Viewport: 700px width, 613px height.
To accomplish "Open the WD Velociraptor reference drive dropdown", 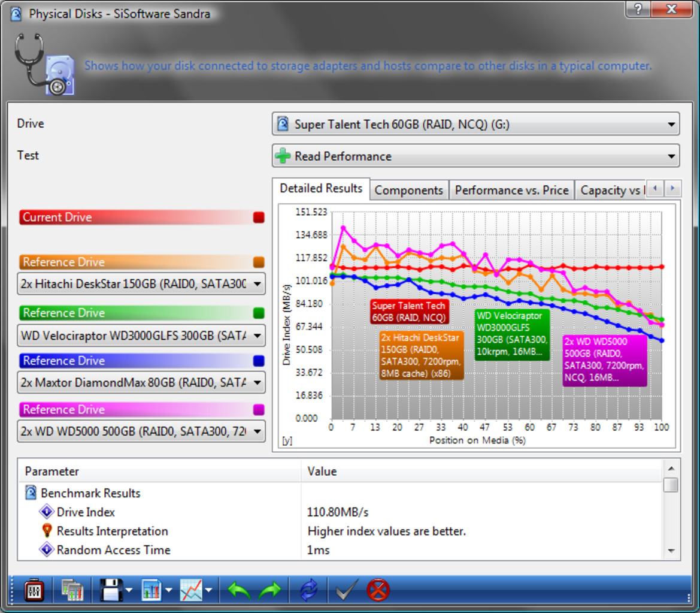I will point(141,336).
